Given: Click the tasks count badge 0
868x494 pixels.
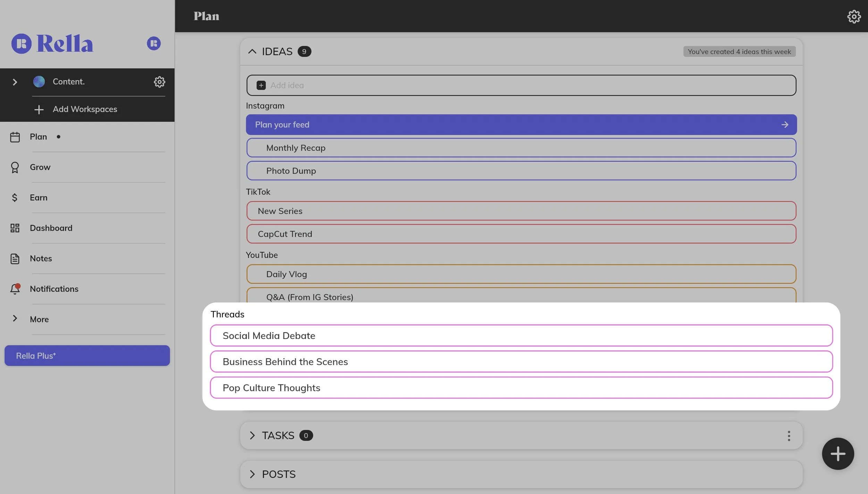Looking at the screenshot, I should point(306,436).
